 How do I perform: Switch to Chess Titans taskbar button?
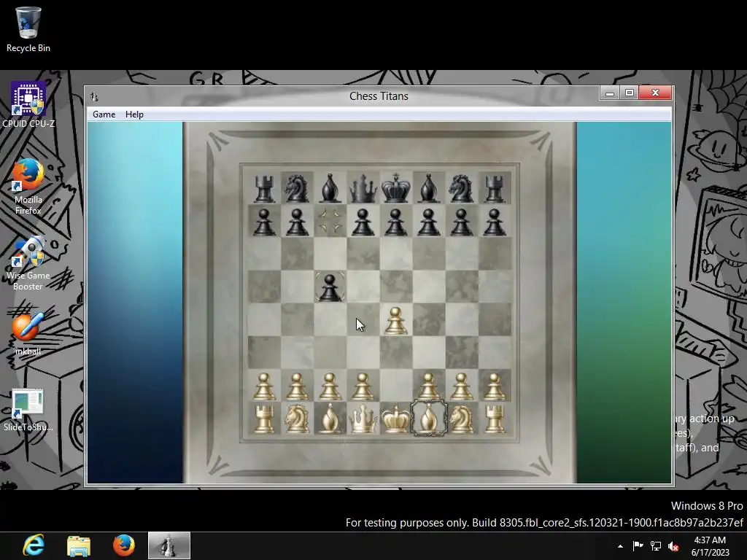click(169, 545)
